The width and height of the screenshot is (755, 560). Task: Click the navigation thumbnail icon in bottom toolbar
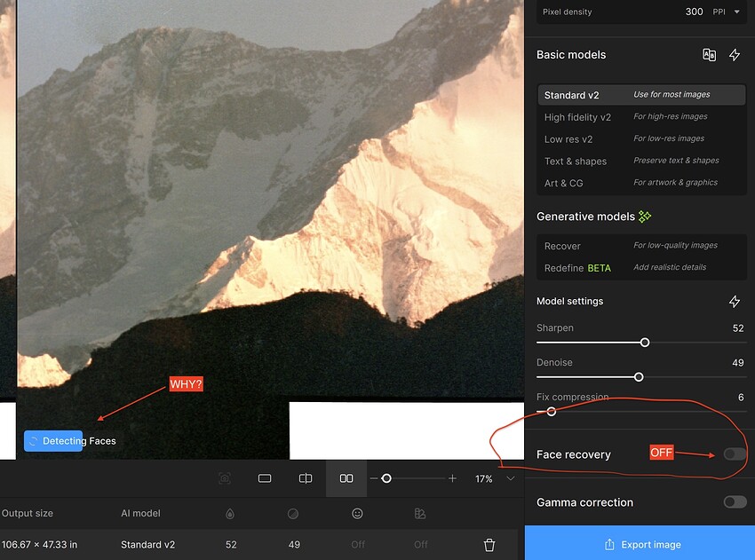[225, 477]
